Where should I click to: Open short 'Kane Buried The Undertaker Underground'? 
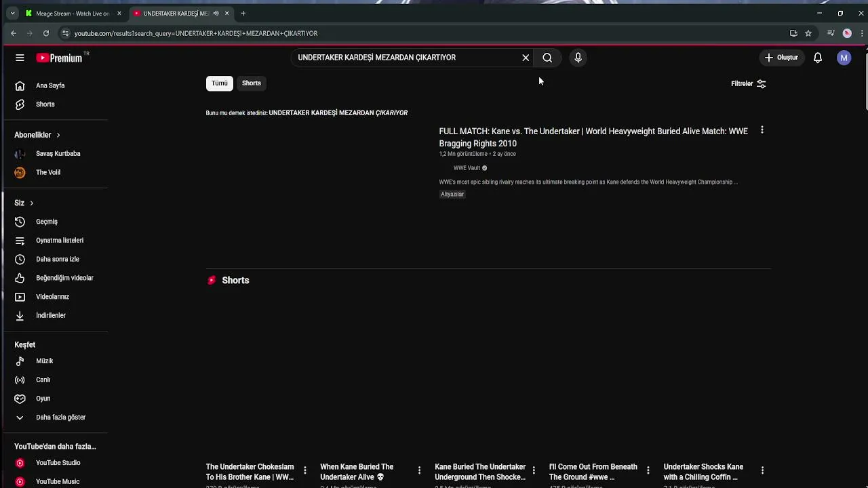point(480,472)
